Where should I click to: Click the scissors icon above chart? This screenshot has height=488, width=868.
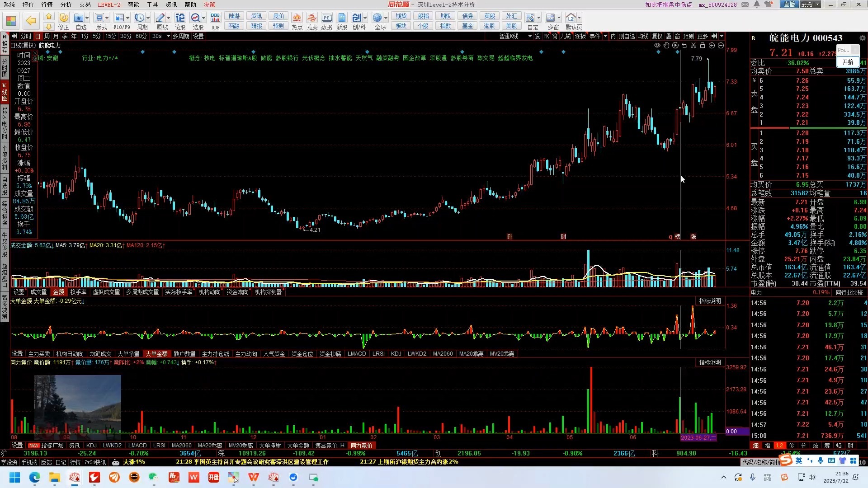(x=693, y=45)
